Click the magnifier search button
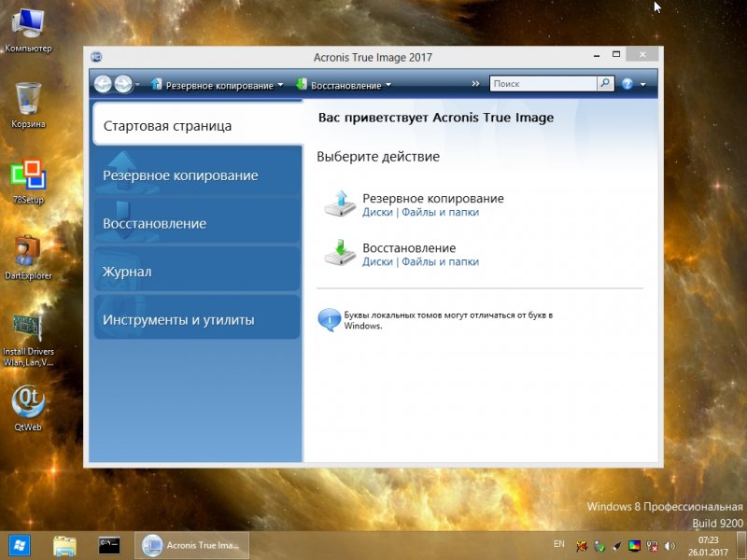The width and height of the screenshot is (747, 560). click(x=605, y=84)
